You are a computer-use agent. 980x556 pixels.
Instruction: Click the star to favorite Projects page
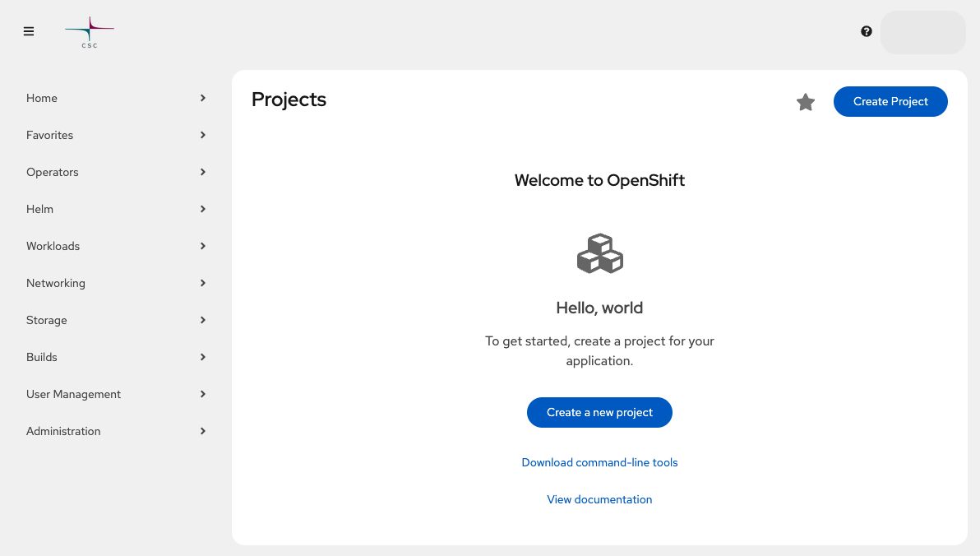pos(805,102)
